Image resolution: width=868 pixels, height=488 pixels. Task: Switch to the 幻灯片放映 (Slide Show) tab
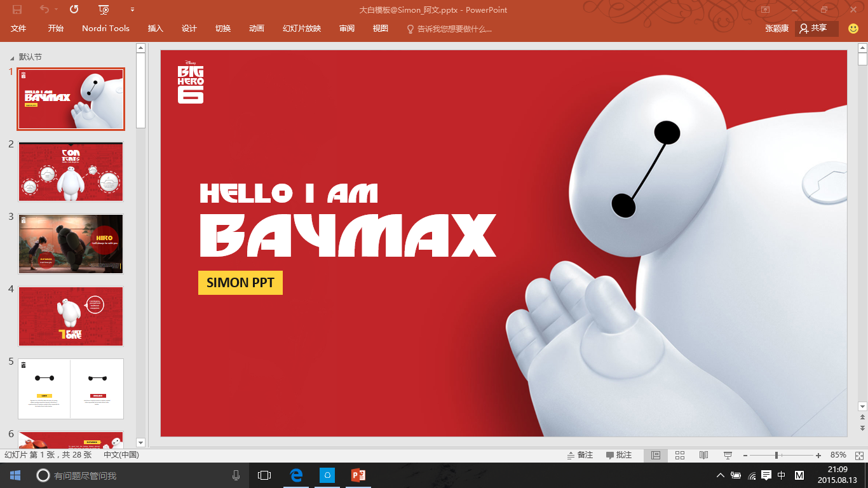point(302,29)
